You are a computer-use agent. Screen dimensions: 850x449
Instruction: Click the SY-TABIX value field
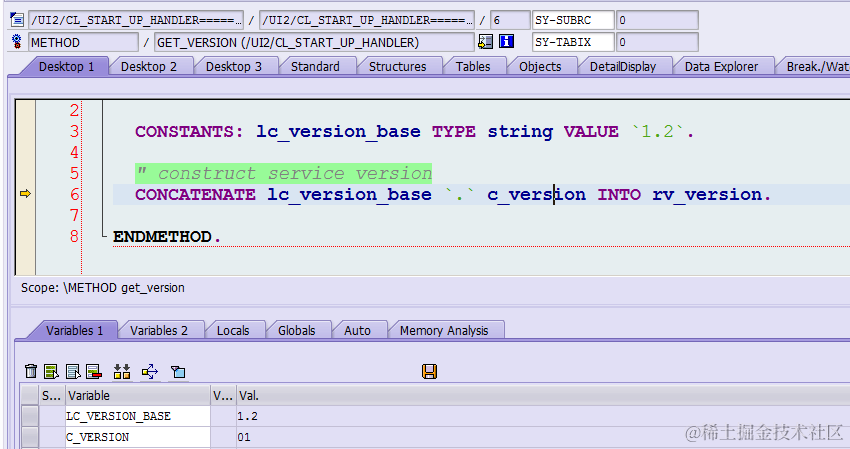click(657, 42)
